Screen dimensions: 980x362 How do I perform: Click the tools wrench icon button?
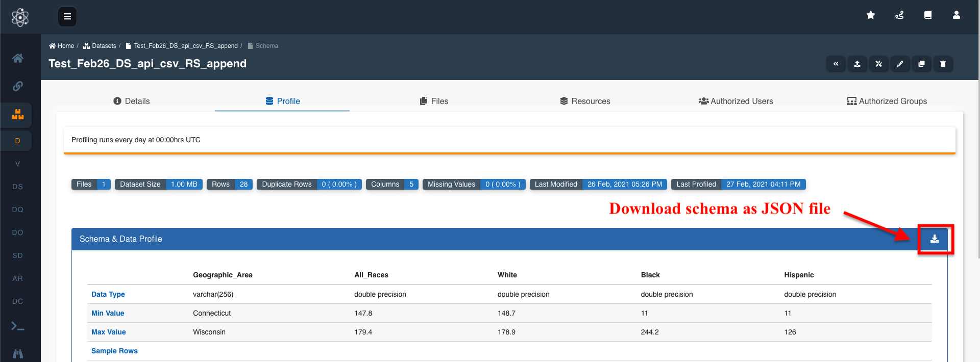tap(878, 64)
